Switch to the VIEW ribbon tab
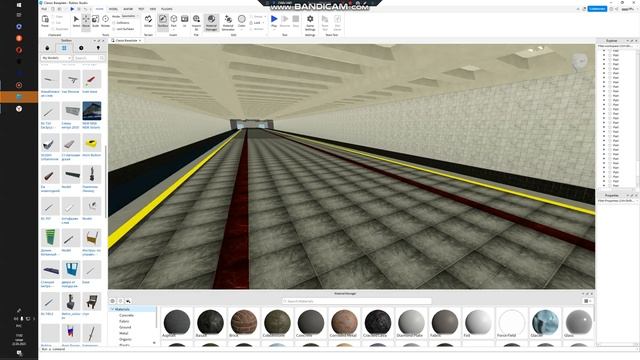Viewport: 640px width, 360px height. pyautogui.click(x=153, y=9)
